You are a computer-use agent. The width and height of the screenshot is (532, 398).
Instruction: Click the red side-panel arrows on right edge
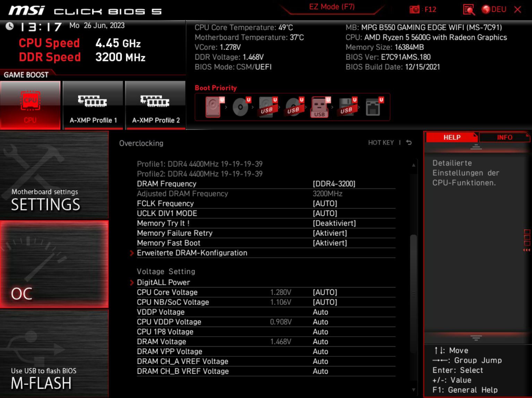pyautogui.click(x=527, y=250)
